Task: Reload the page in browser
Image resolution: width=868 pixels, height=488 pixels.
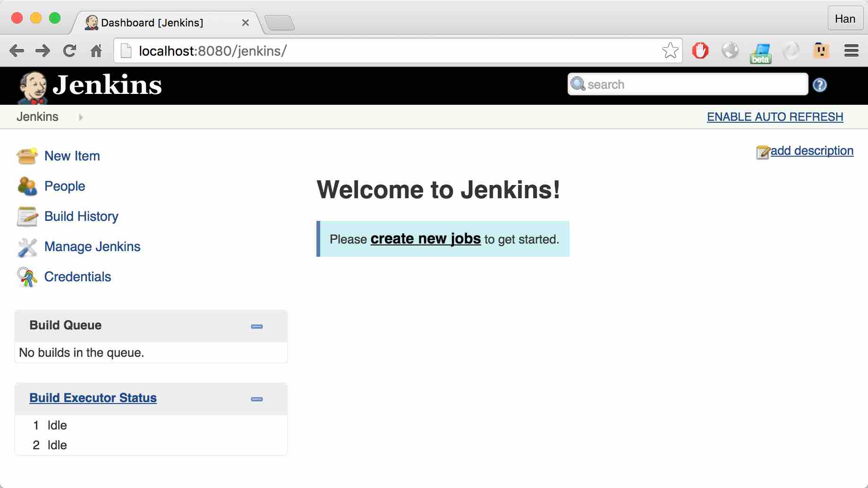Action: coord(69,50)
